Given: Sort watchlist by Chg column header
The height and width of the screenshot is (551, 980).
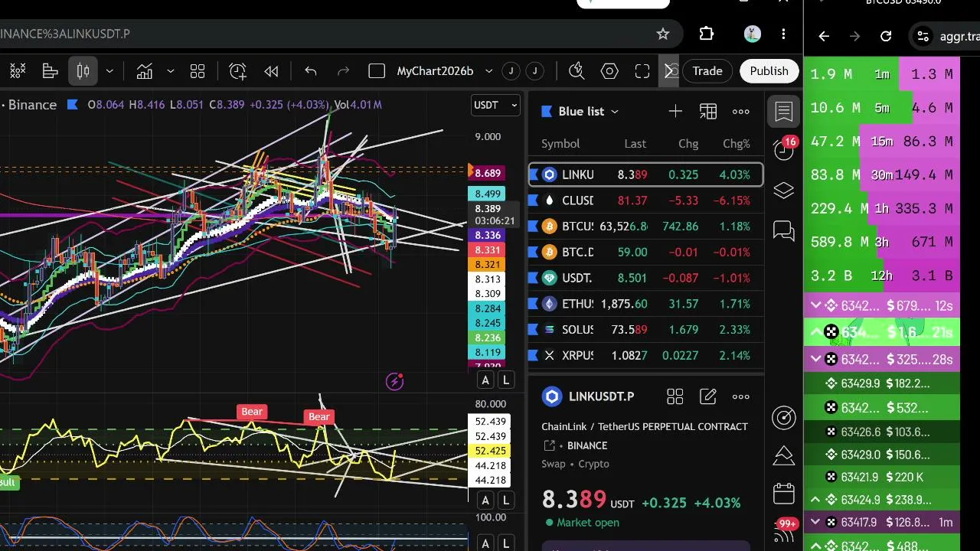Looking at the screenshot, I should [x=688, y=144].
